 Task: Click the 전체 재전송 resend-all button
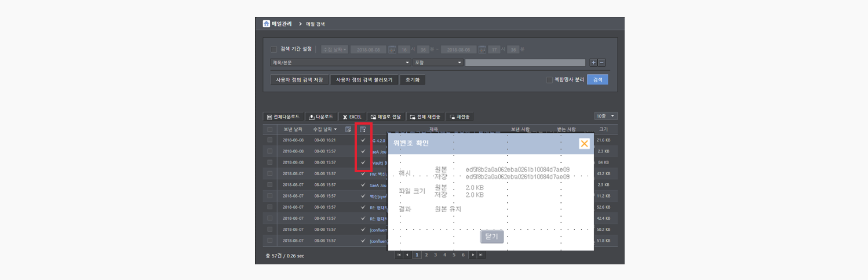click(425, 117)
